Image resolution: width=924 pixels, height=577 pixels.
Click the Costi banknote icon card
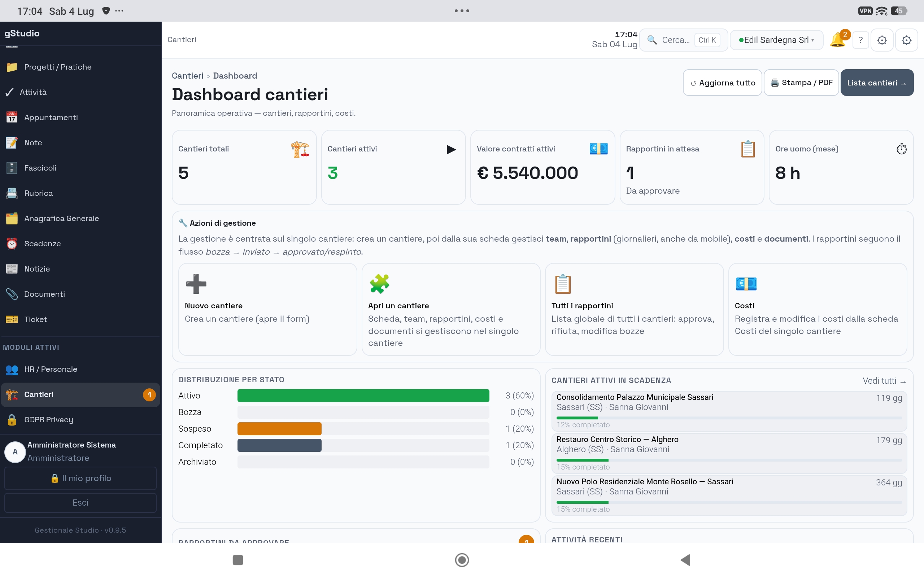tap(818, 309)
